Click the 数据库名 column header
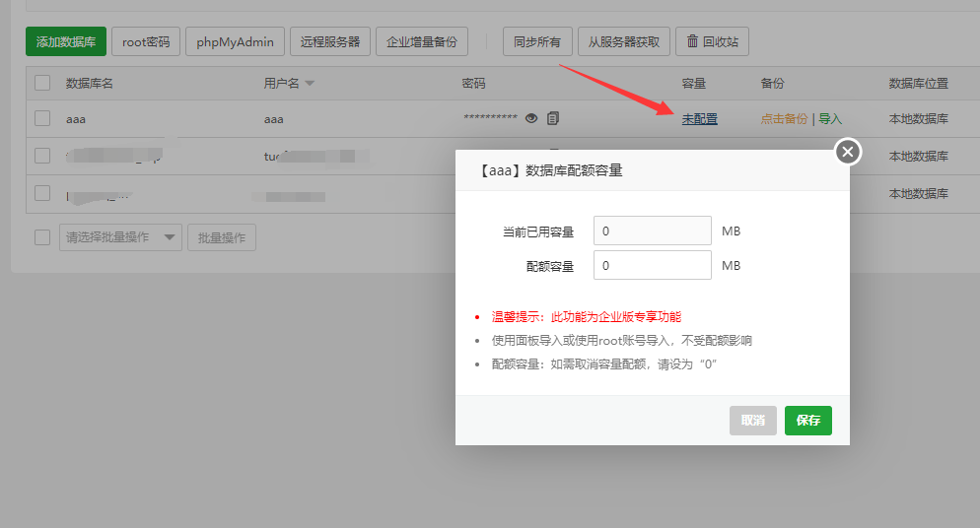 [x=90, y=83]
